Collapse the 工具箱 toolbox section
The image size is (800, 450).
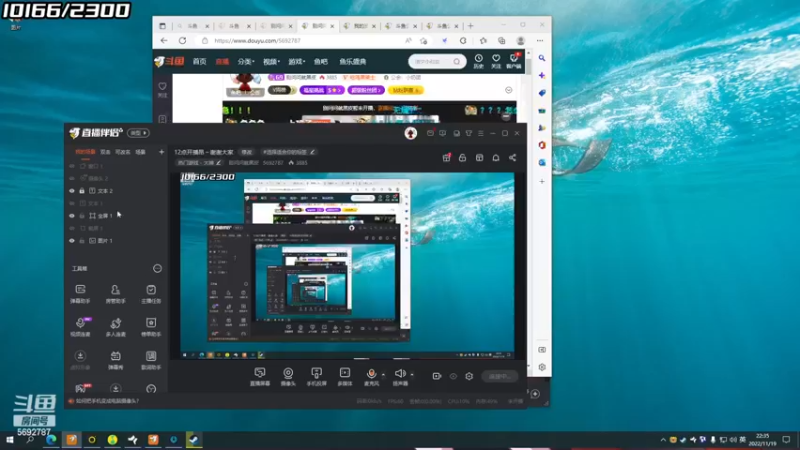pos(157,268)
